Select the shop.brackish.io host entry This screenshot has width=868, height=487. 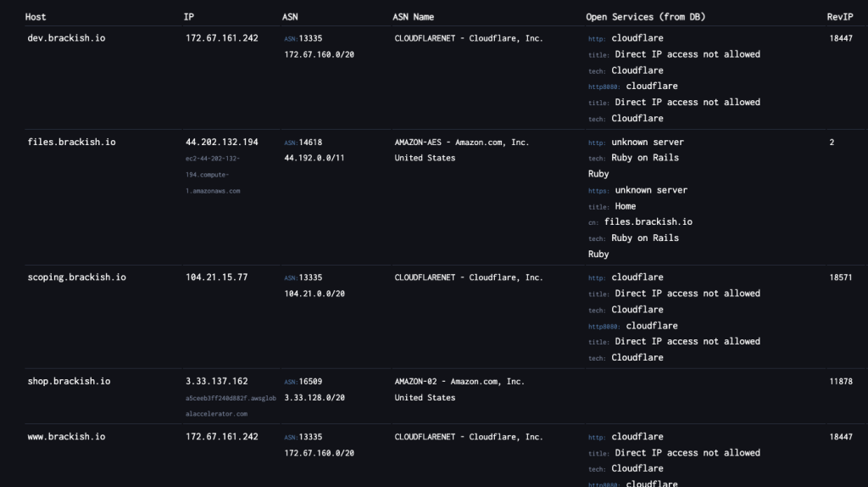click(69, 382)
